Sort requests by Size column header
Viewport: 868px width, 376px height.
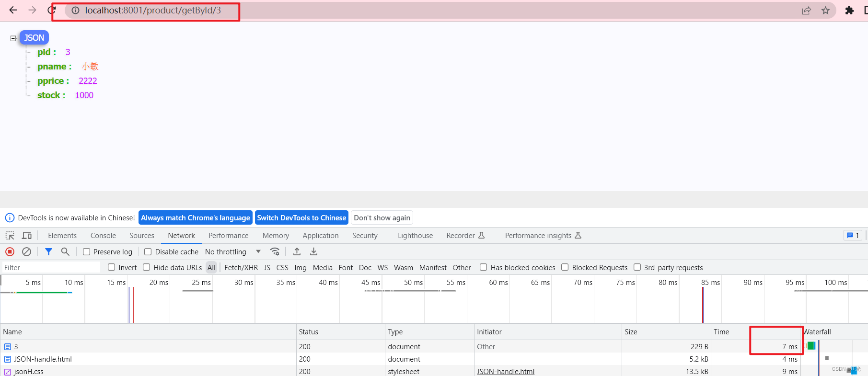(x=666, y=332)
